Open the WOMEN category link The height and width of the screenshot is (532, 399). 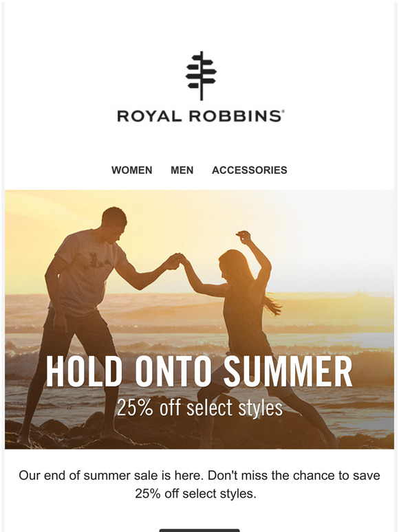click(x=132, y=170)
